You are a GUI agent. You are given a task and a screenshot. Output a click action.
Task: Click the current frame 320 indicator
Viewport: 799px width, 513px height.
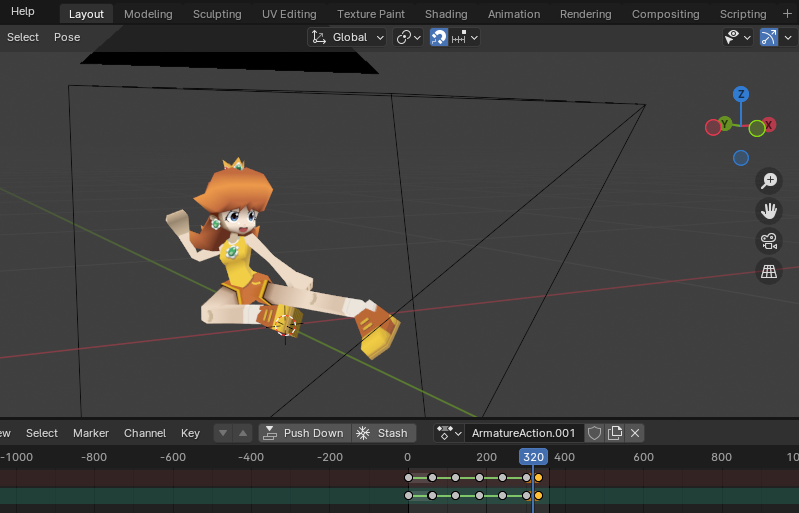(534, 457)
